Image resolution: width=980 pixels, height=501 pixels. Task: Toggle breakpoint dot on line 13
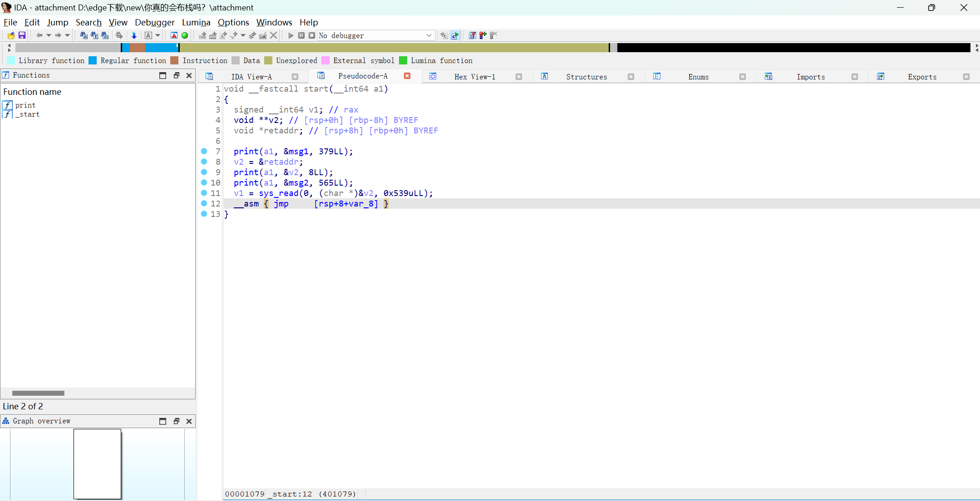204,214
